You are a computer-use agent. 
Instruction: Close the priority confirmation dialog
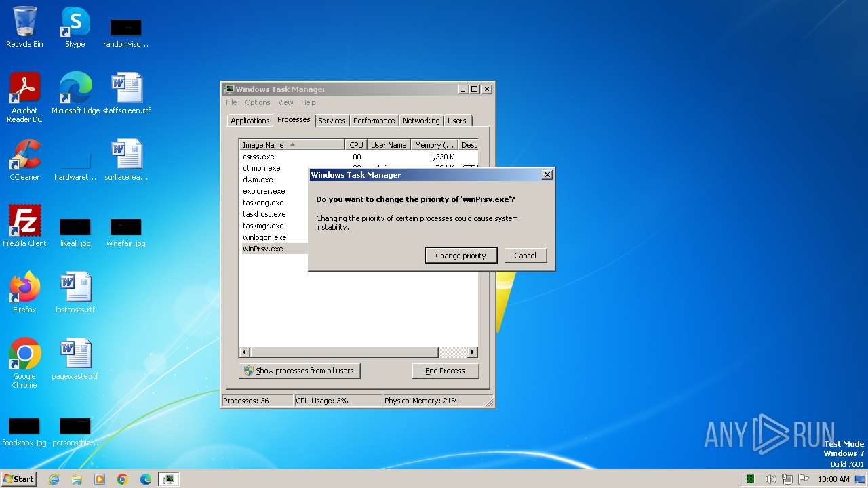click(547, 175)
